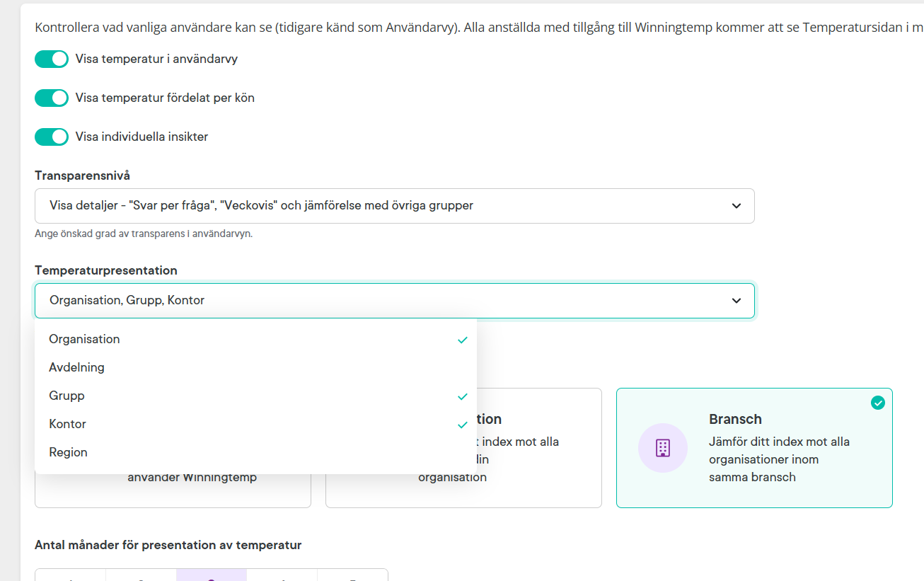The height and width of the screenshot is (581, 924).
Task: Click the highlighted purple month segment
Action: (211, 575)
